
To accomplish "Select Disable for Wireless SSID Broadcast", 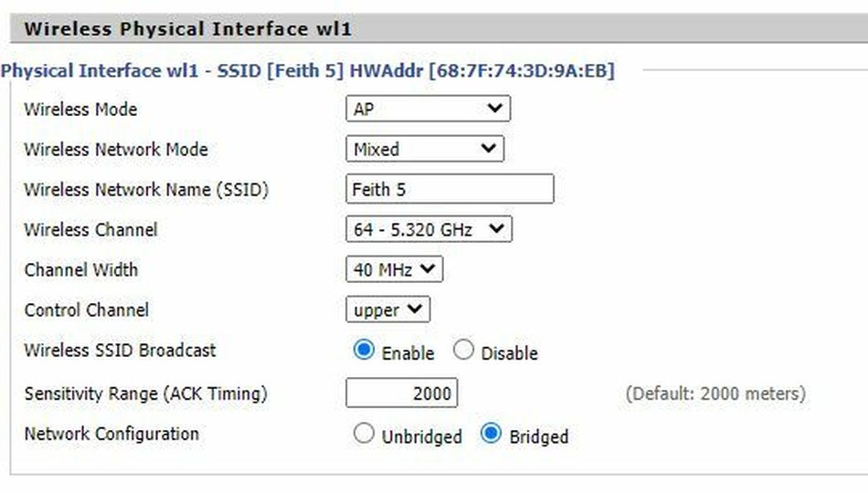I will coord(464,351).
